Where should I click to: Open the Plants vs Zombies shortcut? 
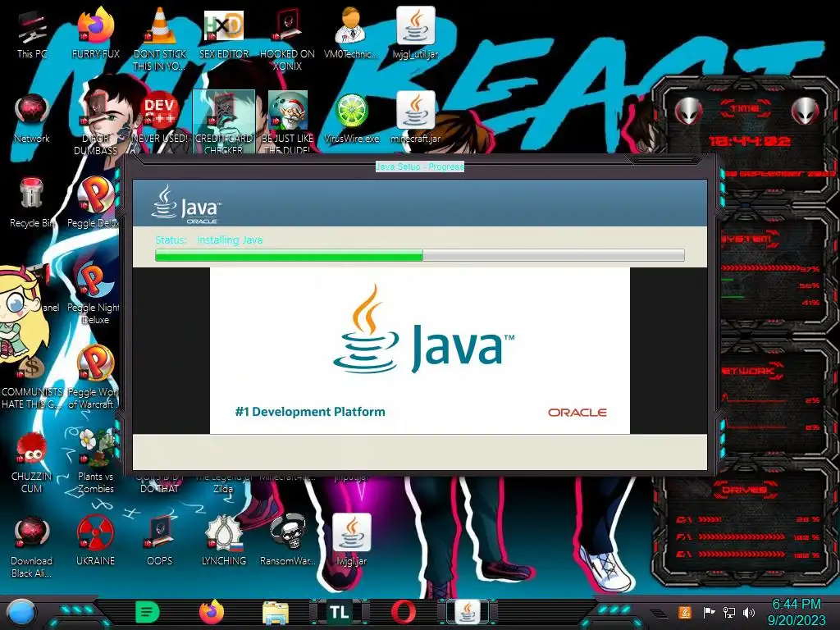tap(95, 461)
